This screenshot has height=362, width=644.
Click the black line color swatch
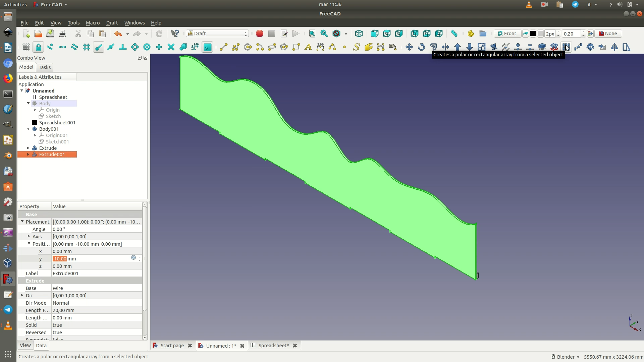coord(533,34)
